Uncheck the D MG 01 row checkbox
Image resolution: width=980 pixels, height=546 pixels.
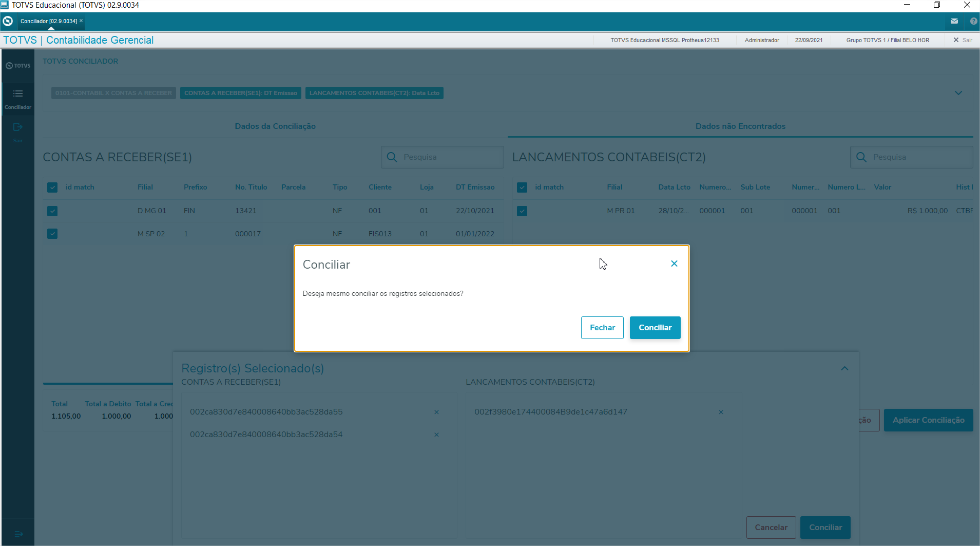pyautogui.click(x=52, y=211)
